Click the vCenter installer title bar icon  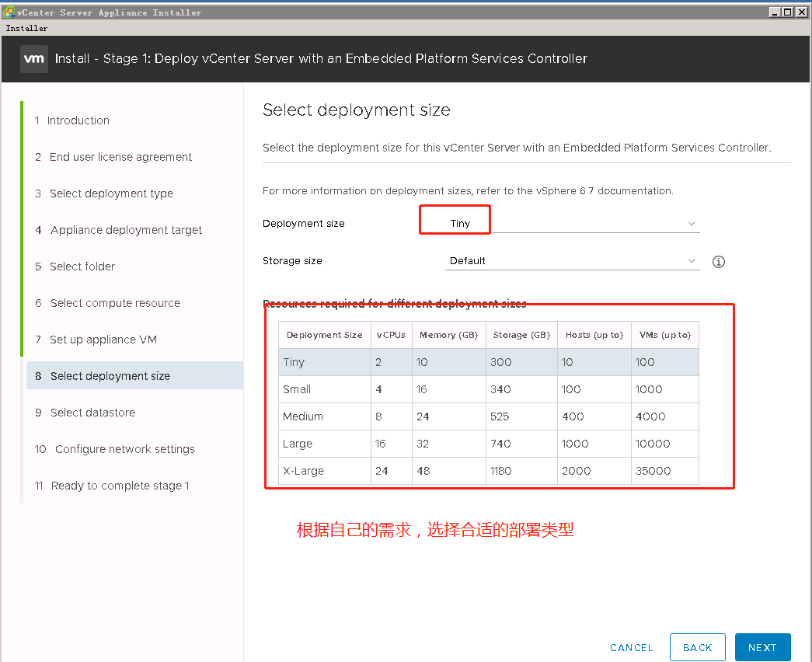click(9, 12)
